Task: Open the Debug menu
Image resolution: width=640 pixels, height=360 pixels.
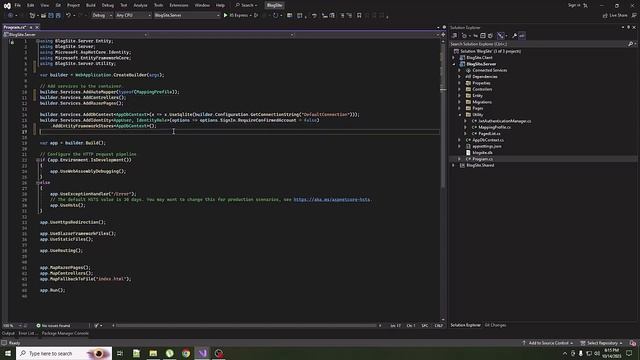Action: (x=108, y=5)
